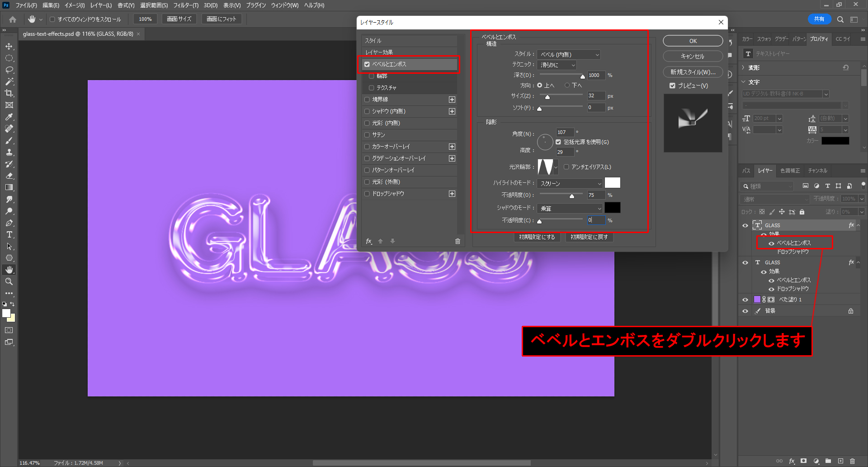868x467 pixels.
Task: Toggle the アンチエイリアス checkbox
Action: coord(566,167)
